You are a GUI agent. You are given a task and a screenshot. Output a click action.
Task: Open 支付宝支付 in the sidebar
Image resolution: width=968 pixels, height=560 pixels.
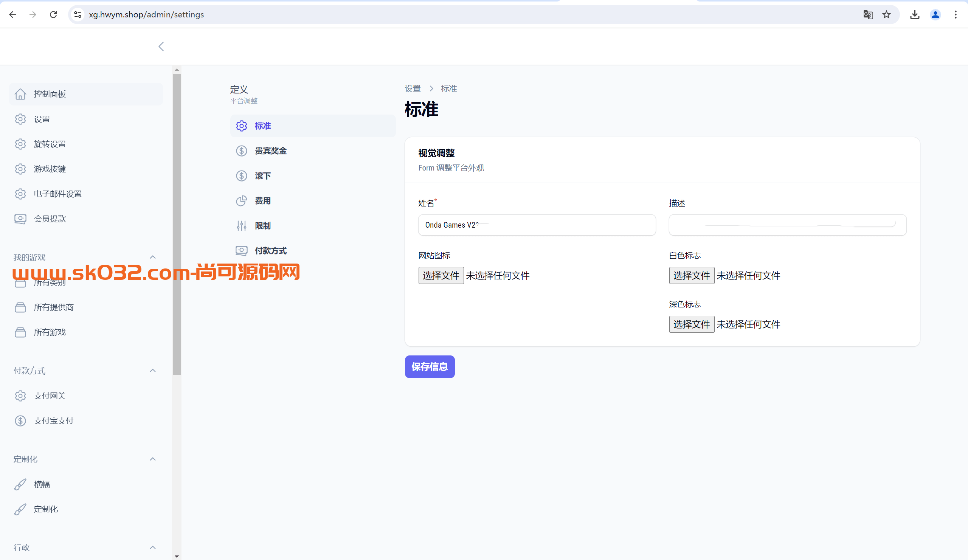tap(86, 420)
